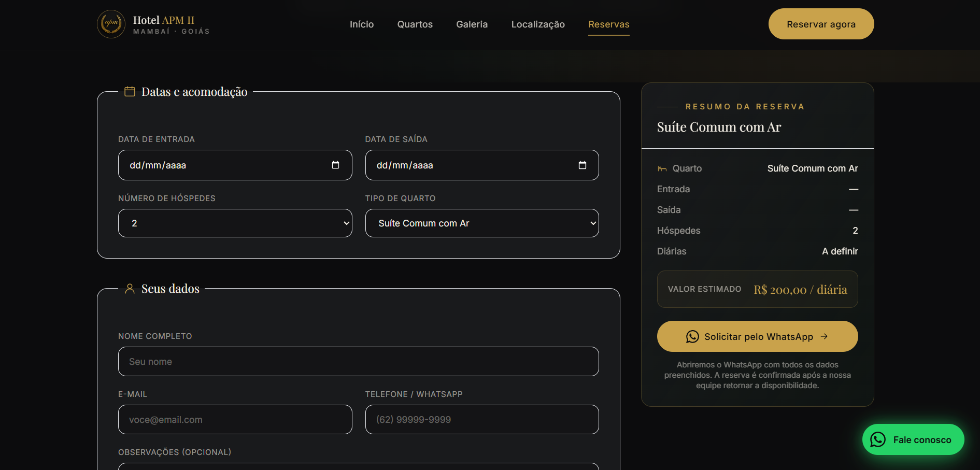Open calendar picker for Data de Entrada
The width and height of the screenshot is (980, 470).
[335, 165]
